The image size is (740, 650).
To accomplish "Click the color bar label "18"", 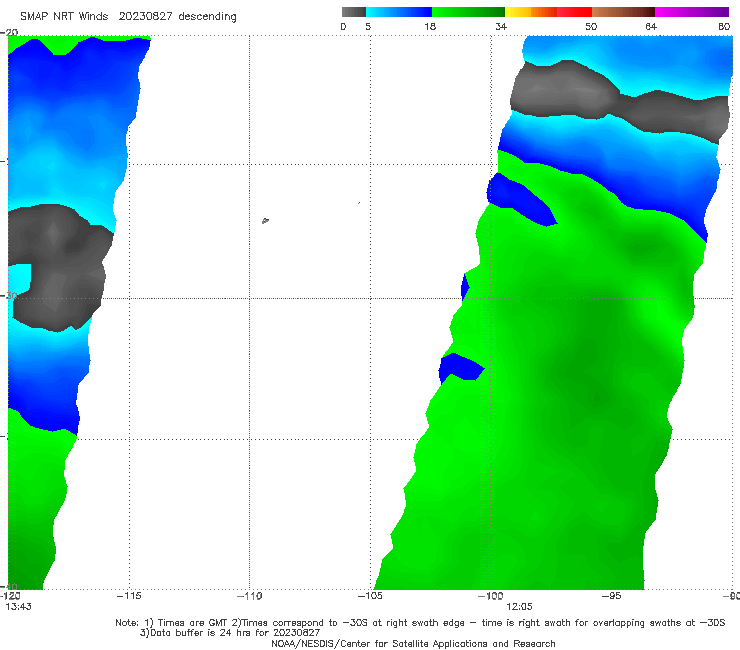I will (430, 27).
